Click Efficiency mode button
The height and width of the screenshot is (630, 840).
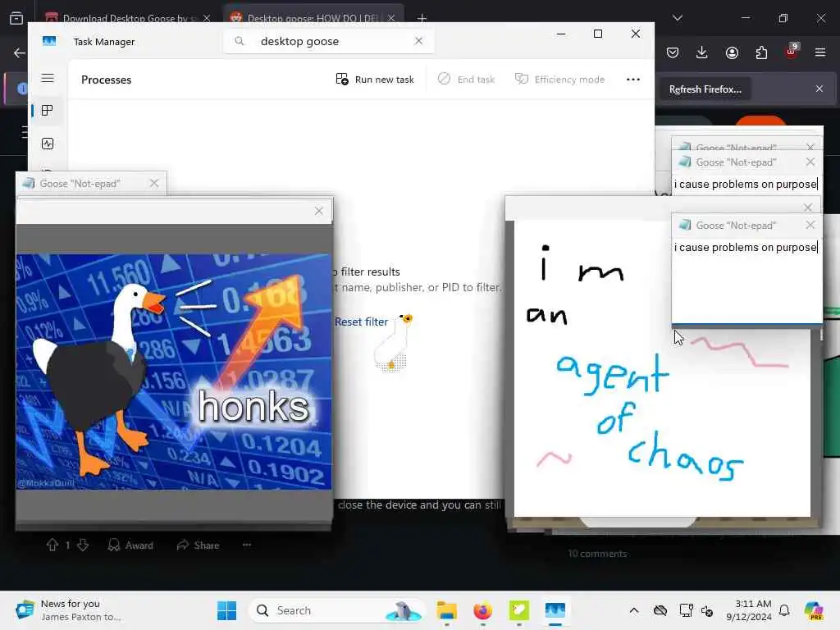(559, 80)
